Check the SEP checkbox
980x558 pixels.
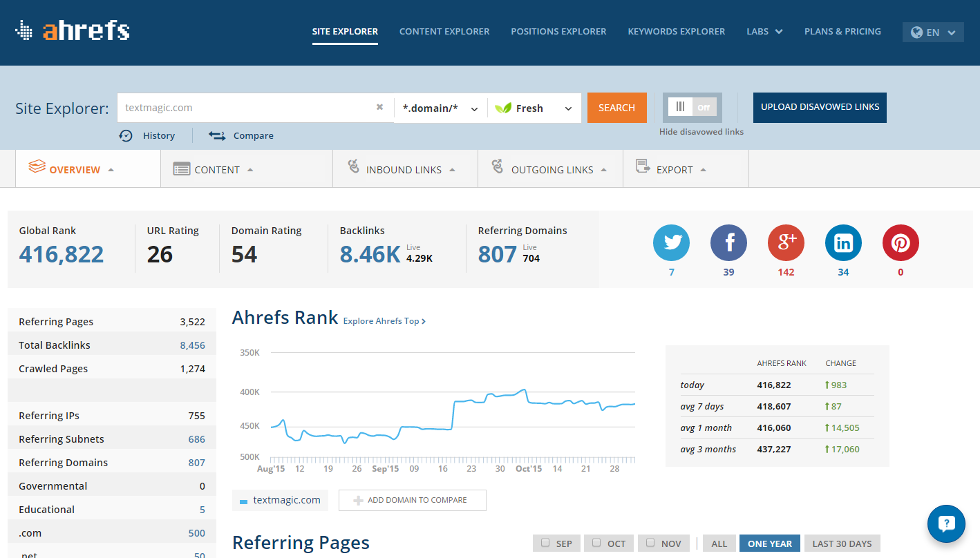(x=545, y=543)
